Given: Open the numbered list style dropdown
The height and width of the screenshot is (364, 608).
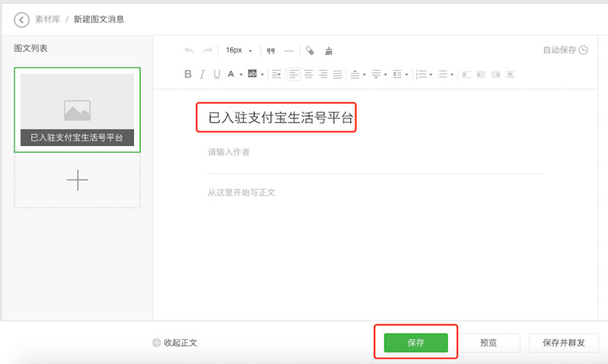Looking at the screenshot, I should [x=431, y=74].
